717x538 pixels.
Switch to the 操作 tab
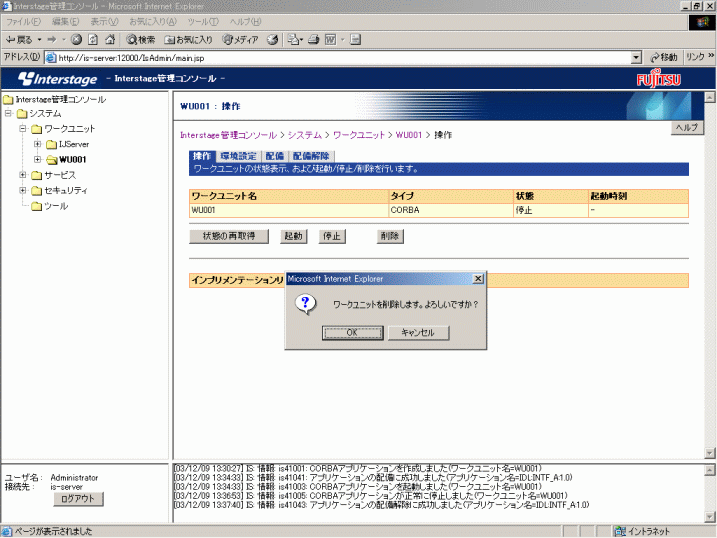(202, 156)
